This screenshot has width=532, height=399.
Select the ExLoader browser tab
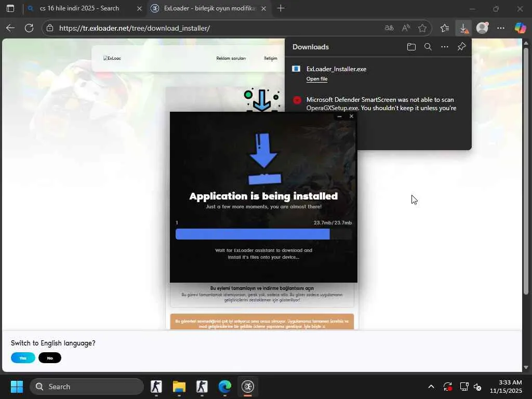click(209, 8)
